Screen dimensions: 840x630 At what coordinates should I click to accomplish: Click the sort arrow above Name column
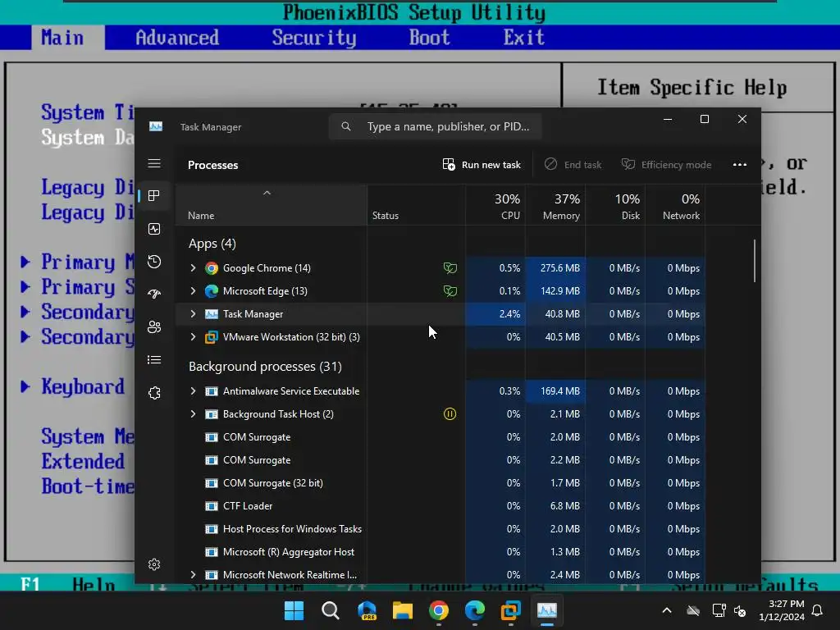pyautogui.click(x=267, y=193)
